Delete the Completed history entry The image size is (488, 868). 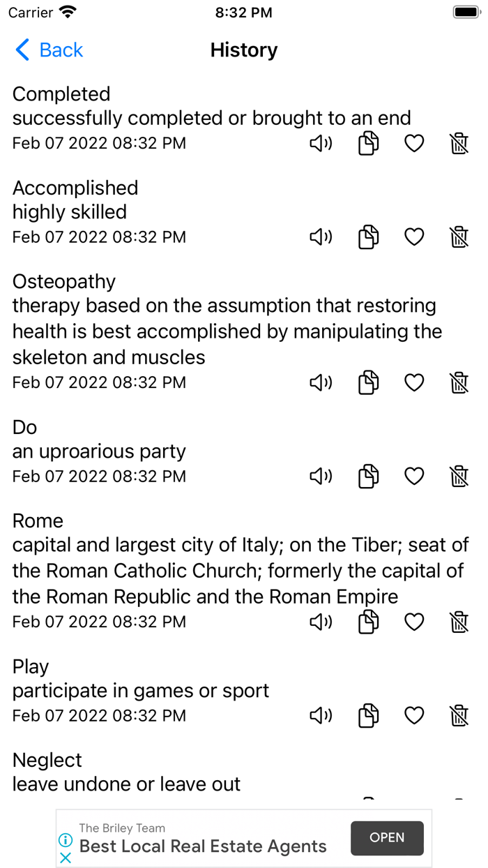[459, 143]
